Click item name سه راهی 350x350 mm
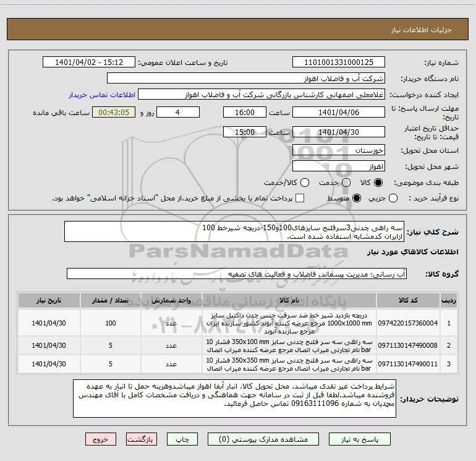 point(289,364)
